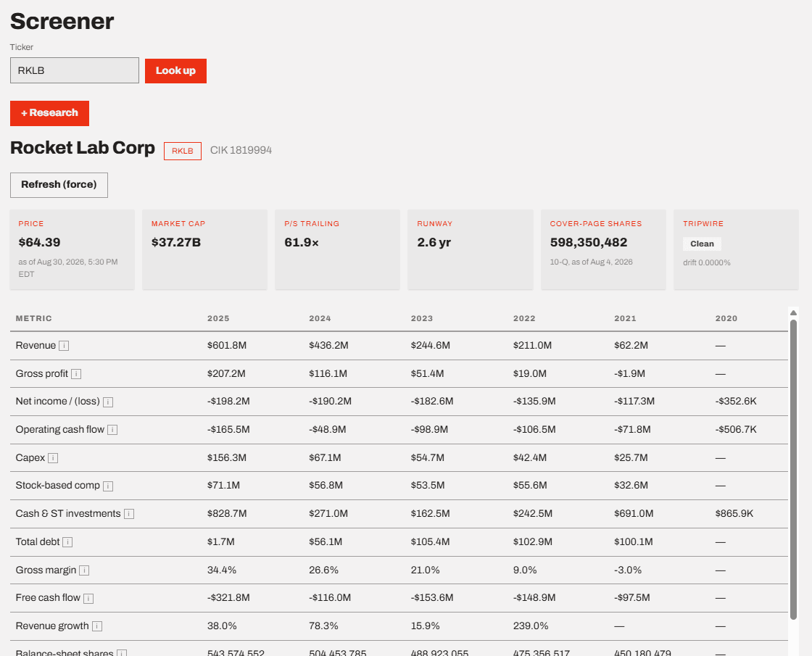Click the info icon next to Gross margin
This screenshot has height=656, width=812.
pyautogui.click(x=84, y=570)
